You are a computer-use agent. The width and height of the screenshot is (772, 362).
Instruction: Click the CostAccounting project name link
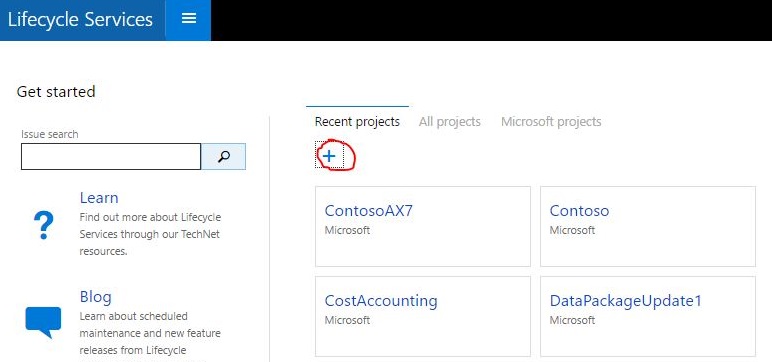(x=381, y=301)
